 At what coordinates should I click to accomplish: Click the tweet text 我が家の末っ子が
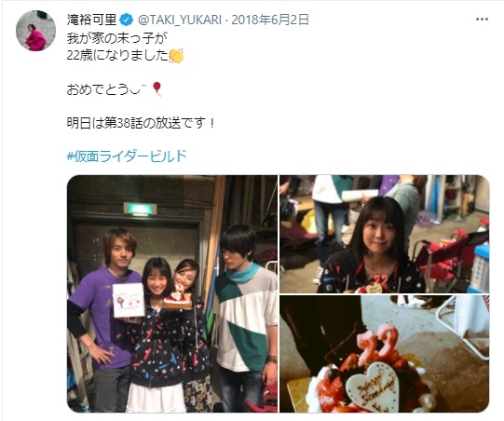117,39
